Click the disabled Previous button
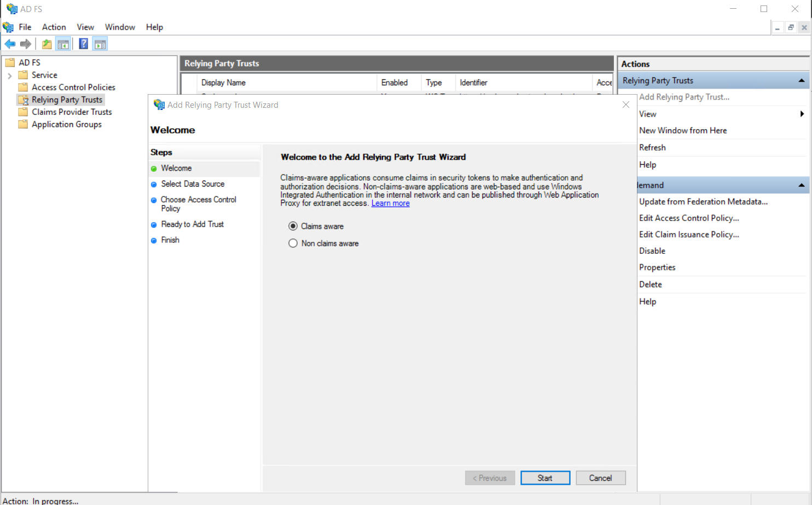This screenshot has height=505, width=812. (490, 478)
